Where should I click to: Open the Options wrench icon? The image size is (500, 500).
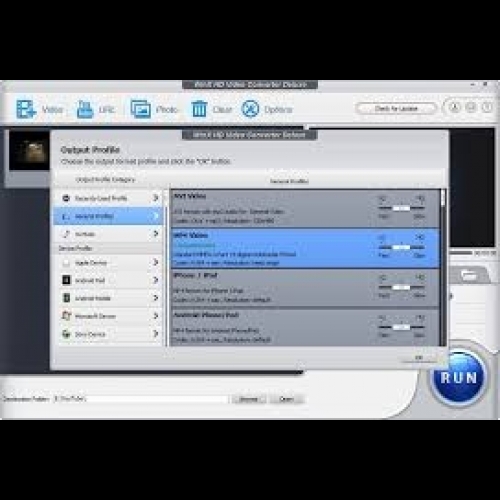point(250,109)
